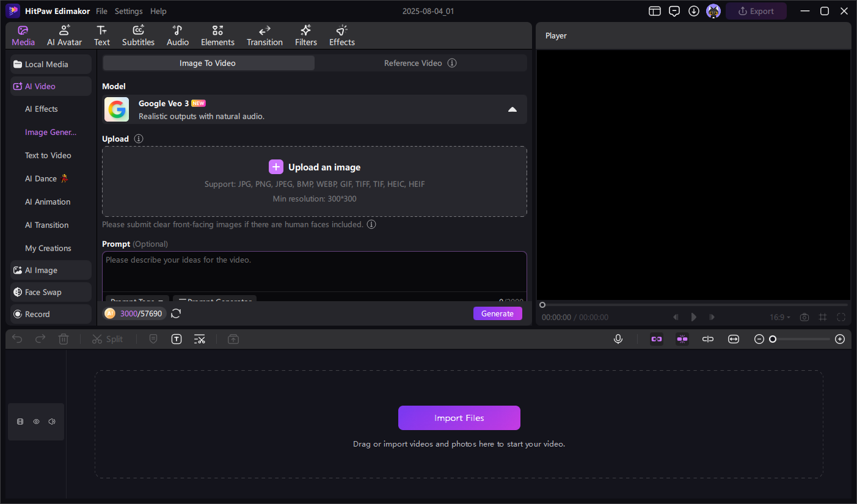Click the Export button

pos(756,11)
